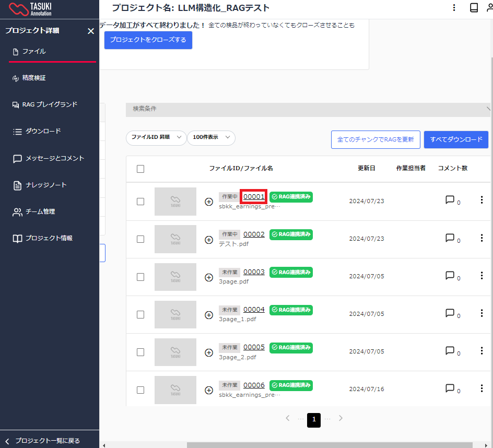The image size is (493, 448).
Task: Click the thumbnail of 3page.pdf
Action: 175,277
